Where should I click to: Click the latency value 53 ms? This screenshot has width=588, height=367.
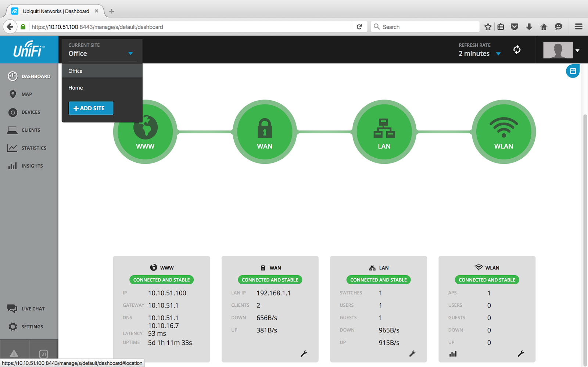pos(157,334)
